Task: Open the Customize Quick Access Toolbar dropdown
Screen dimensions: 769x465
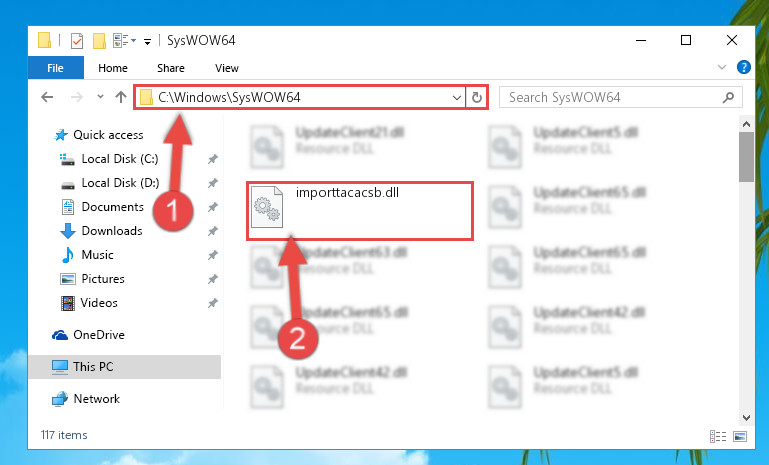Action: pyautogui.click(x=147, y=42)
